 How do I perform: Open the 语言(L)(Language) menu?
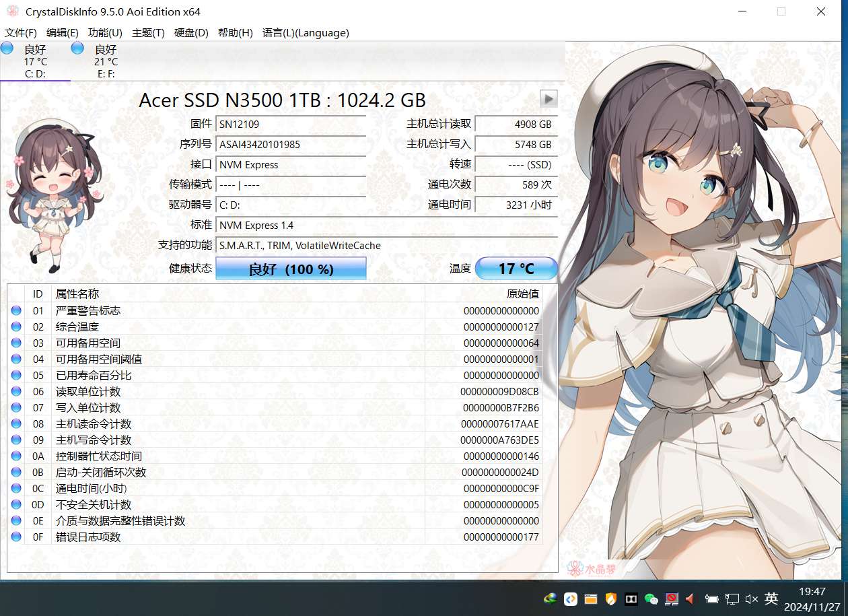[x=306, y=32]
